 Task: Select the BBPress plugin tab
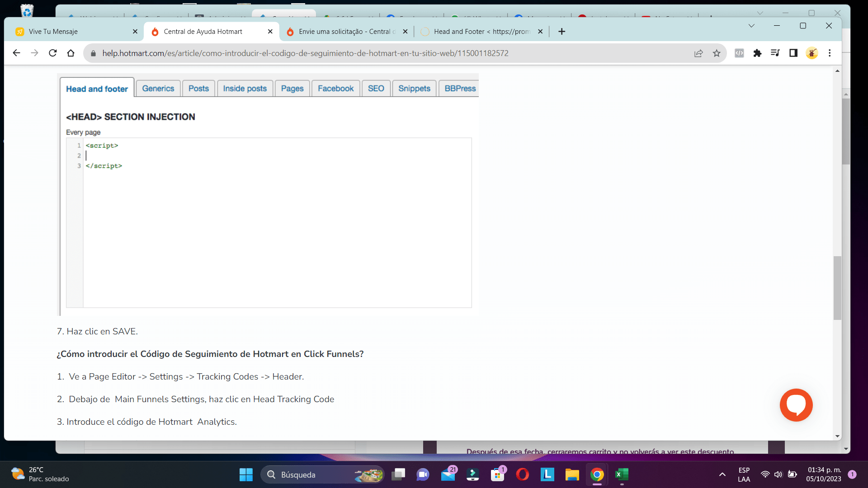pos(459,89)
